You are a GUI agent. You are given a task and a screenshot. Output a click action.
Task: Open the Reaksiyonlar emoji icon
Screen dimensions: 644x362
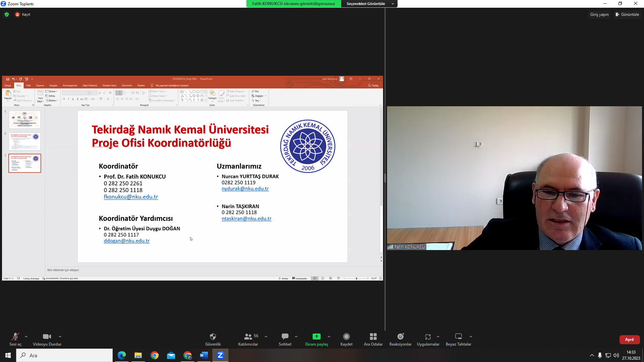point(400,337)
